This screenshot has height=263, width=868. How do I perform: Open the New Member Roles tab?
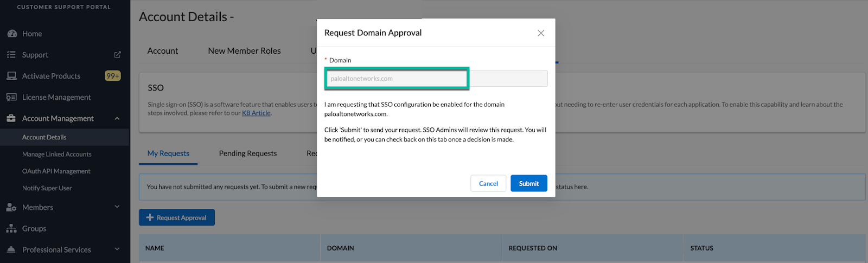244,51
